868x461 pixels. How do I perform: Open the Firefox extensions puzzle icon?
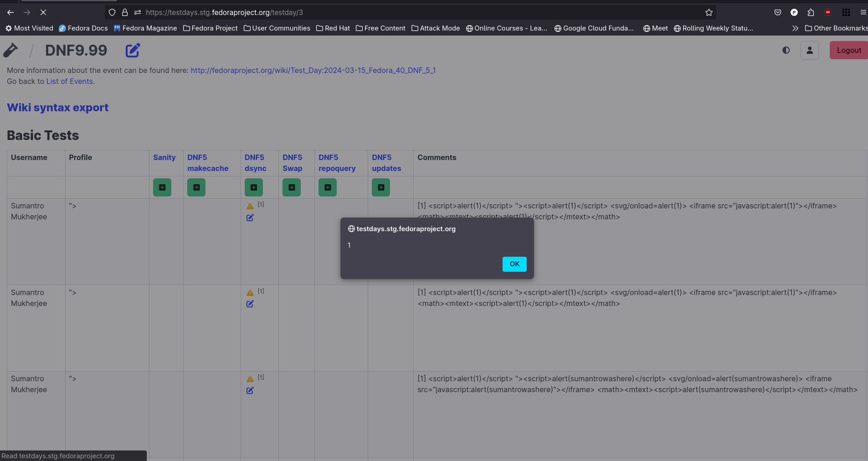point(811,12)
